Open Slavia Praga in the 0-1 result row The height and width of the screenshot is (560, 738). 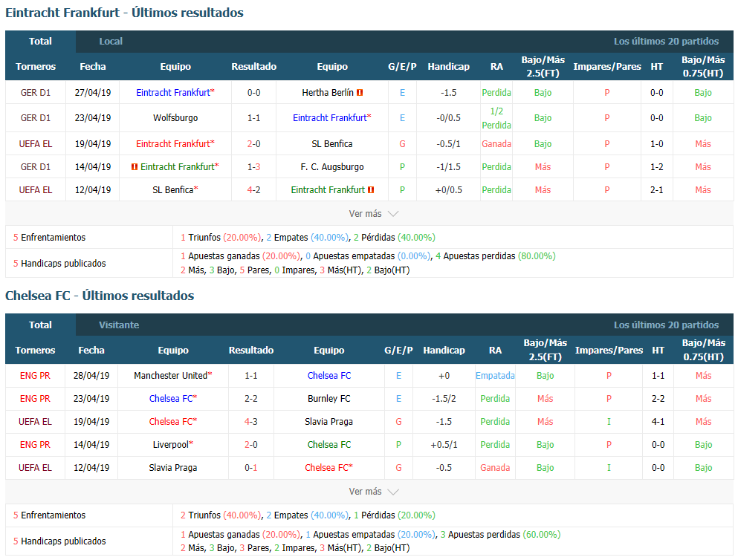(x=172, y=468)
